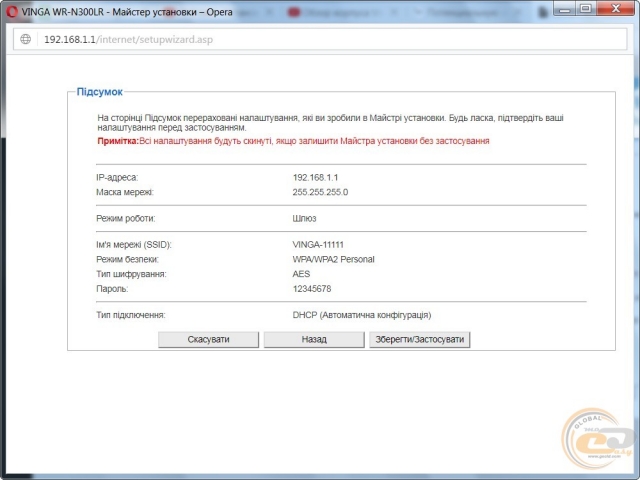Screen dimensions: 640x480
Task: Click the Маска мережі label
Action: tap(125, 192)
